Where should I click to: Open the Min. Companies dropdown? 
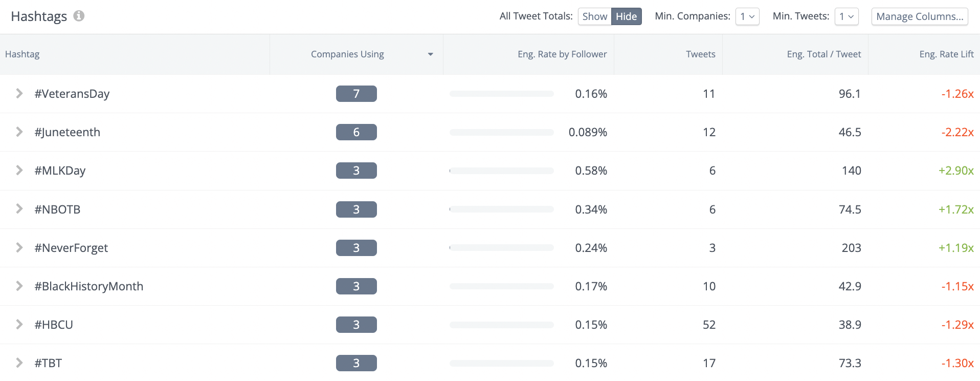tap(747, 16)
